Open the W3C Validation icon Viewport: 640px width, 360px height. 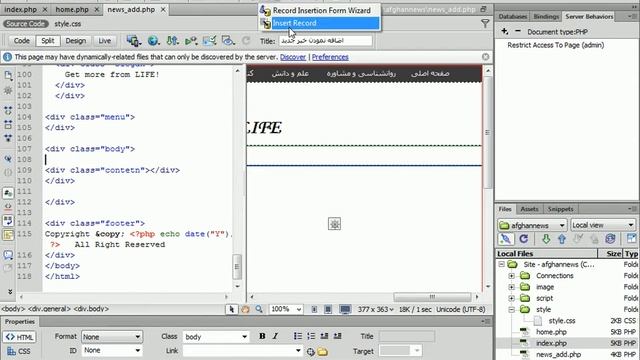tap(191, 40)
